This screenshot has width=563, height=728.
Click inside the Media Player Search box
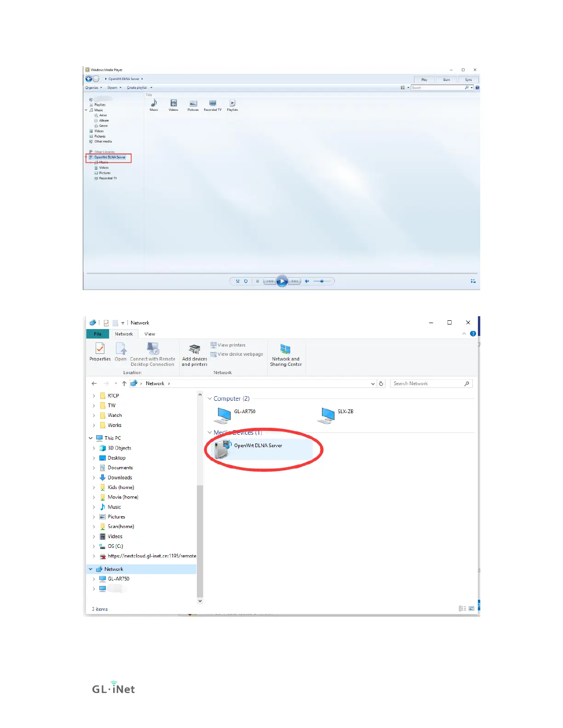(x=437, y=87)
